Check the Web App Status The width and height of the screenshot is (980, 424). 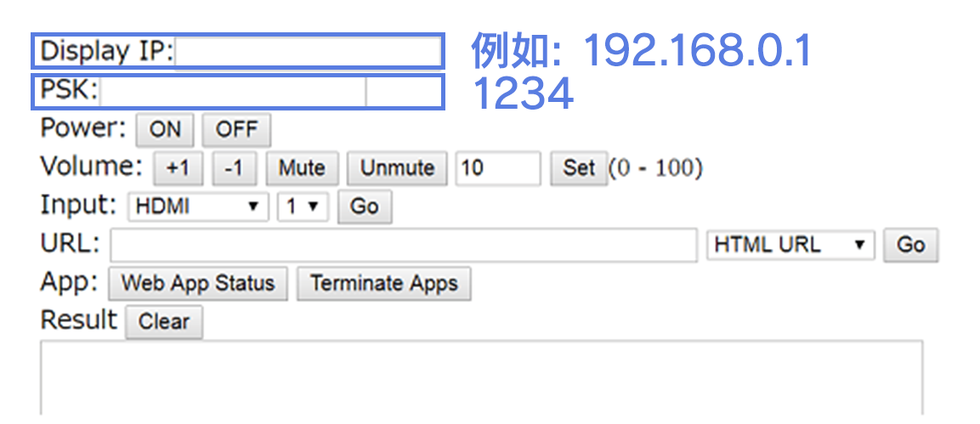pyautogui.click(x=198, y=283)
